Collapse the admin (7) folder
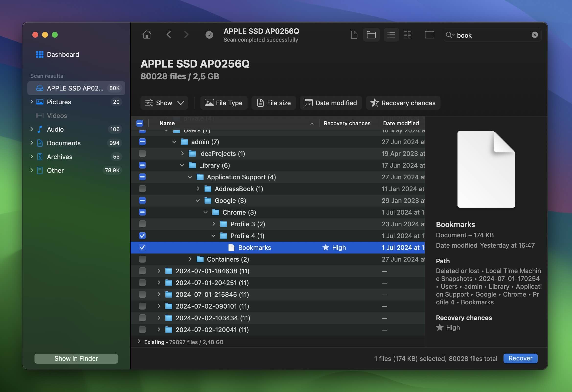 pyautogui.click(x=174, y=142)
